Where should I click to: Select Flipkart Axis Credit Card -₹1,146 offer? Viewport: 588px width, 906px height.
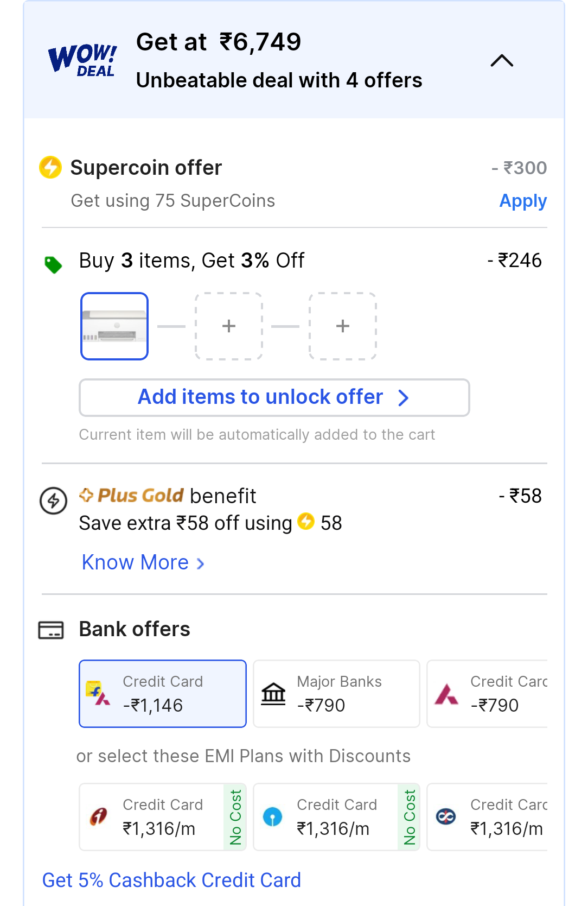[163, 694]
